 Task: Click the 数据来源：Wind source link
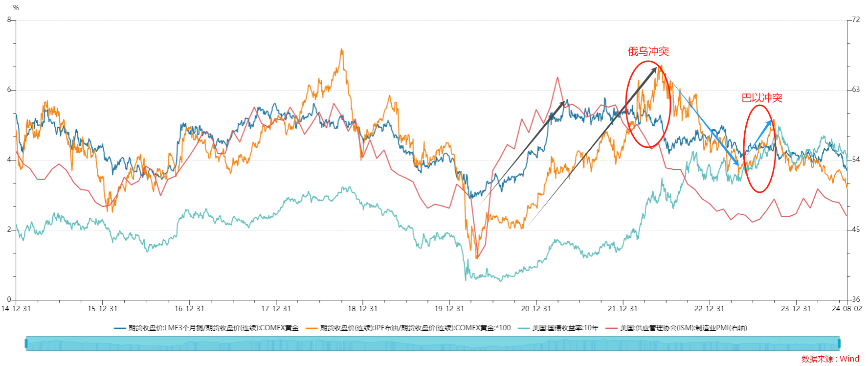830,359
